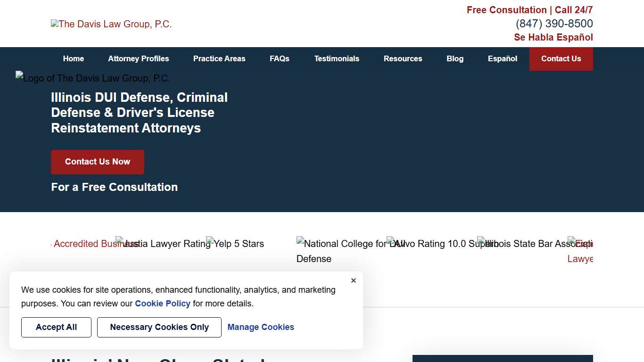The image size is (644, 362).
Task: Dismiss the cookie notice with the × button
Action: [353, 280]
